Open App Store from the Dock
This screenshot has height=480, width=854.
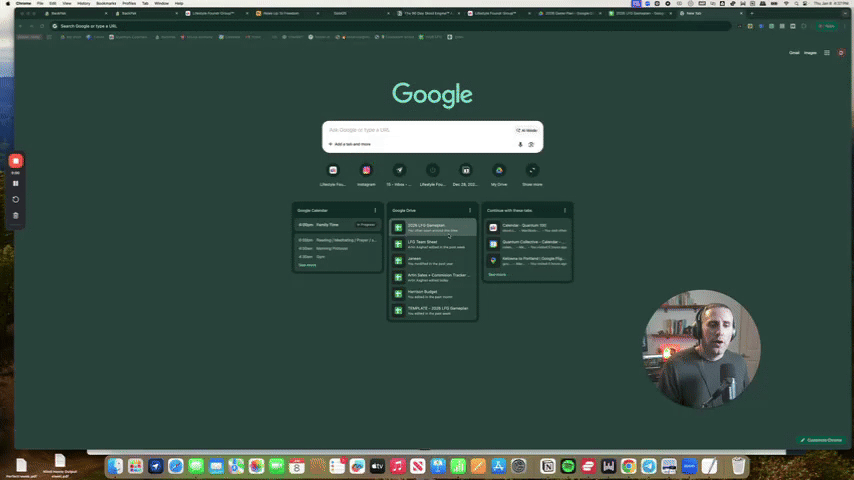tap(498, 466)
